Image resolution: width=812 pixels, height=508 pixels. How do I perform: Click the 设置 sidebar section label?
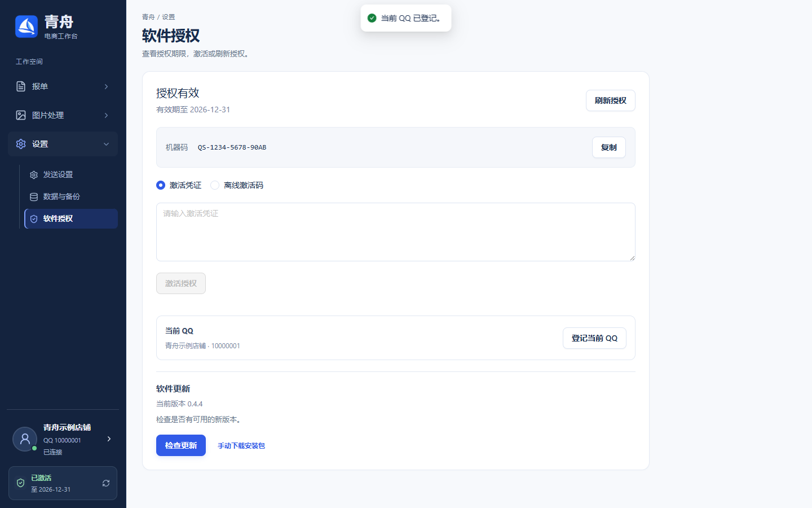(x=40, y=144)
